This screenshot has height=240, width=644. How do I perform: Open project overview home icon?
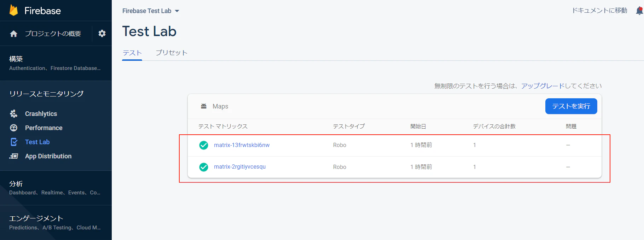point(14,34)
